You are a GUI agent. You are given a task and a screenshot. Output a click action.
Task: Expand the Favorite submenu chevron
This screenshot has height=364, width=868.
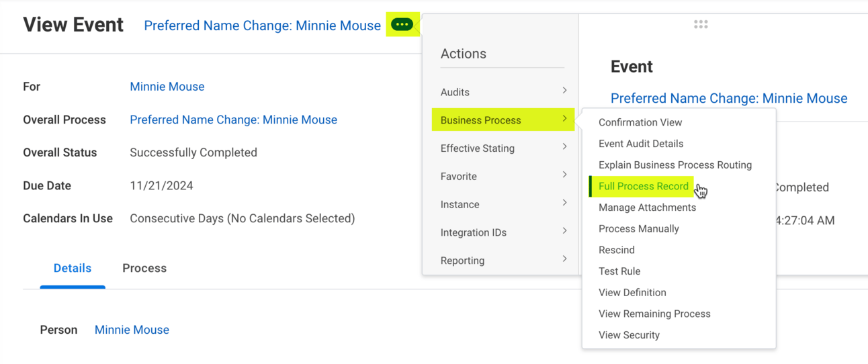[564, 175]
